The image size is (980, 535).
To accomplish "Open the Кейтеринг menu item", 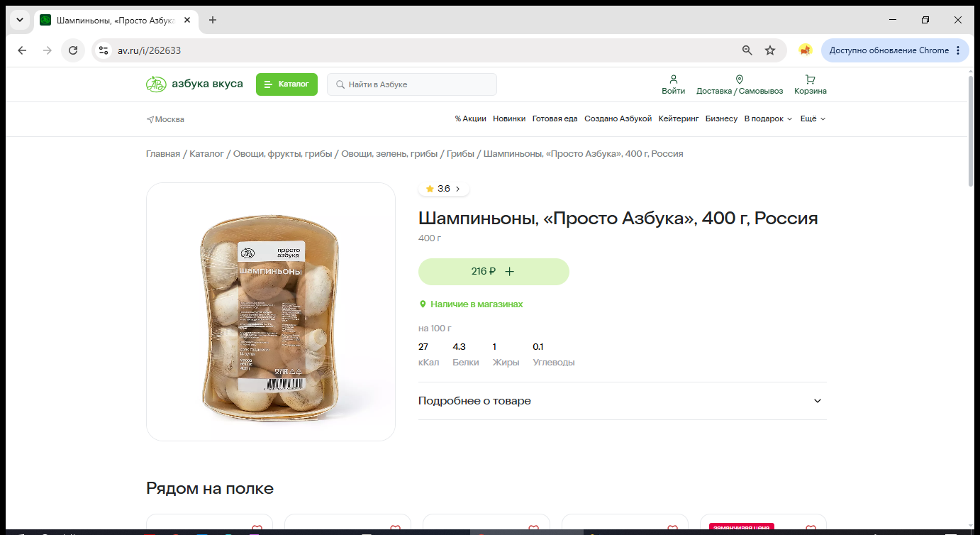I will point(679,119).
